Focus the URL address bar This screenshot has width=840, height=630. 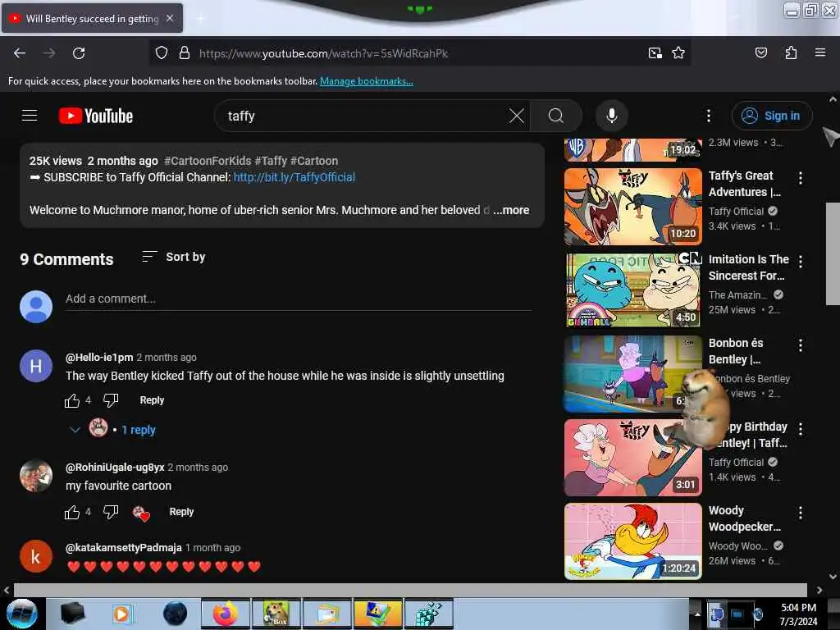pos(418,53)
